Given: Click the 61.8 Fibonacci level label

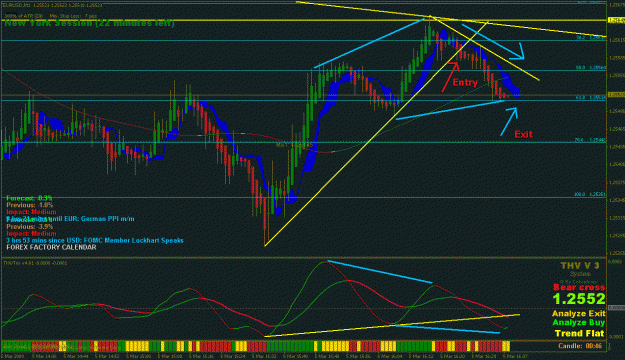Looking at the screenshot, I should tap(591, 98).
